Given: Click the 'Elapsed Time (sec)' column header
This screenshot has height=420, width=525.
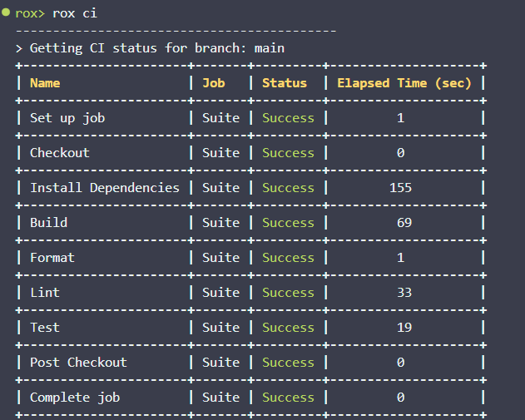Looking at the screenshot, I should click(x=404, y=83).
